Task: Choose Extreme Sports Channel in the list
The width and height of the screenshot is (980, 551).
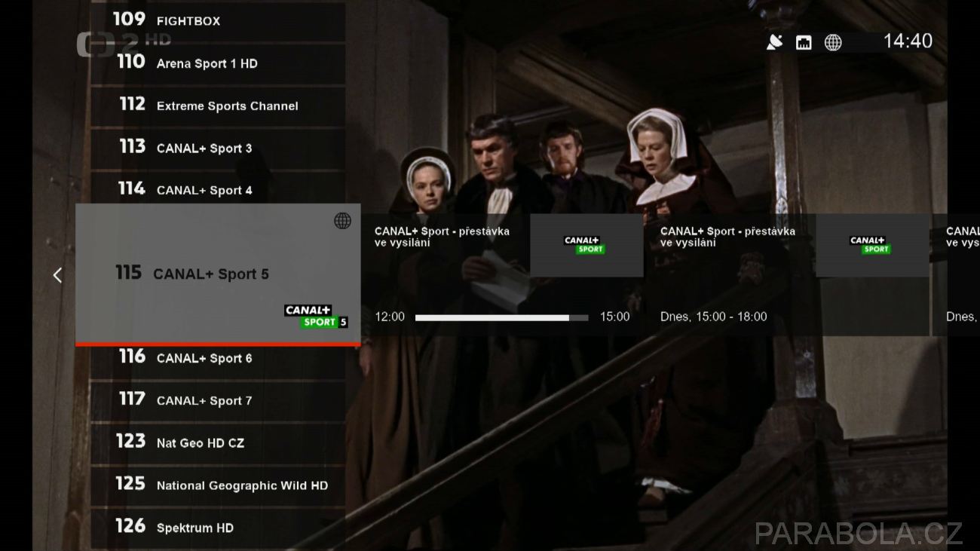Action: click(218, 106)
